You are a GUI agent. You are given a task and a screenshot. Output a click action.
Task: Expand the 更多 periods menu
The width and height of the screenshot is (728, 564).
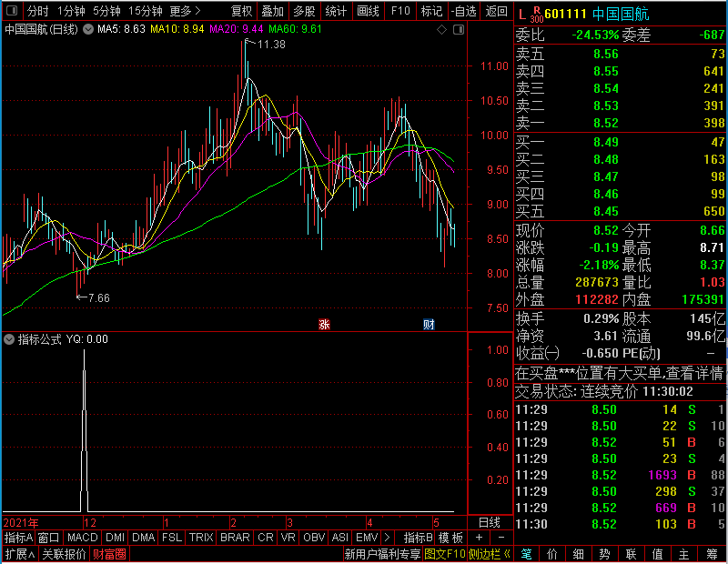[185, 11]
